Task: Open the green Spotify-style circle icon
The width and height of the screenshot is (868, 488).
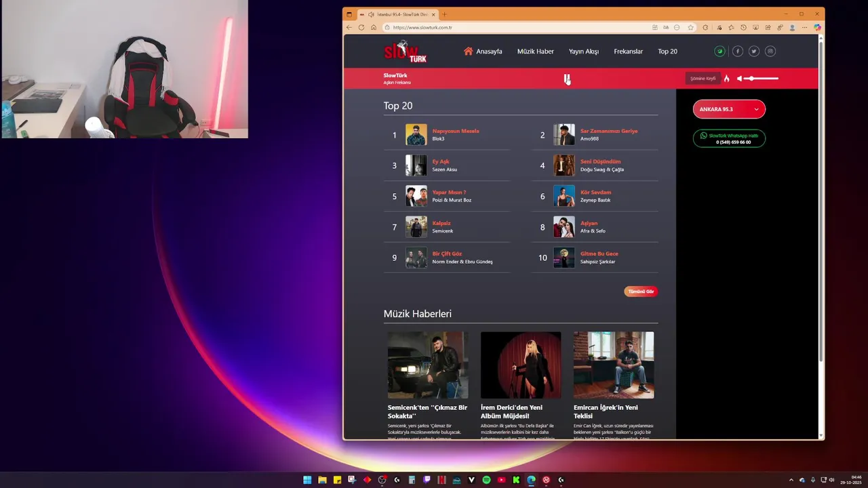Action: (x=719, y=52)
